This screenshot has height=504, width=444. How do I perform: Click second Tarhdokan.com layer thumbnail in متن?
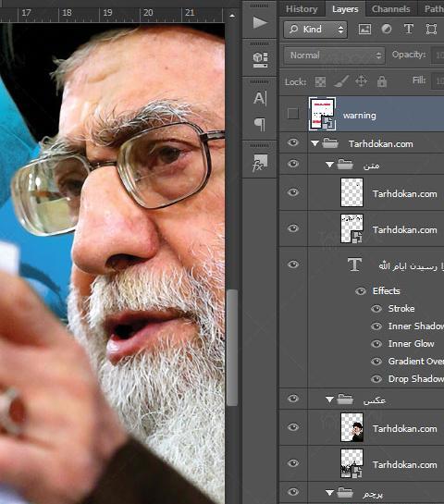point(351,228)
